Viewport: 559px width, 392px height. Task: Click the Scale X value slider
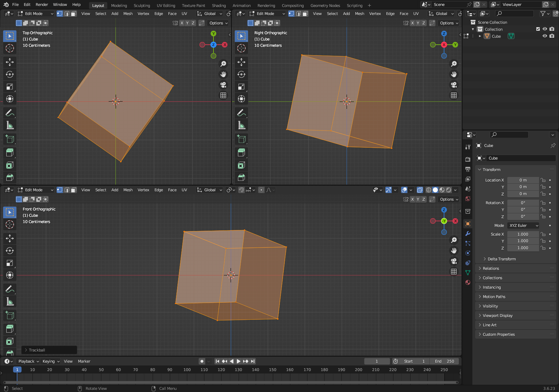coord(523,234)
